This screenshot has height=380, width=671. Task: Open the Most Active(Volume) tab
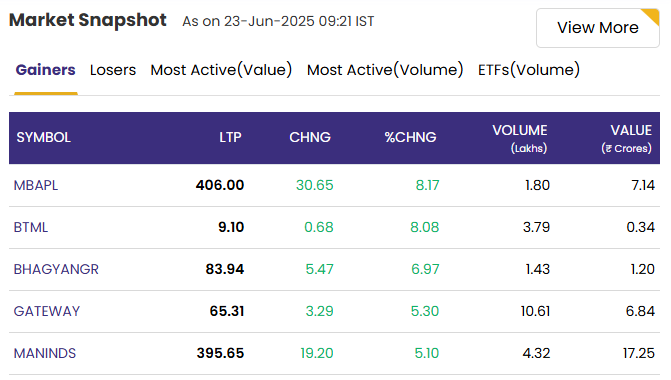[x=385, y=70]
